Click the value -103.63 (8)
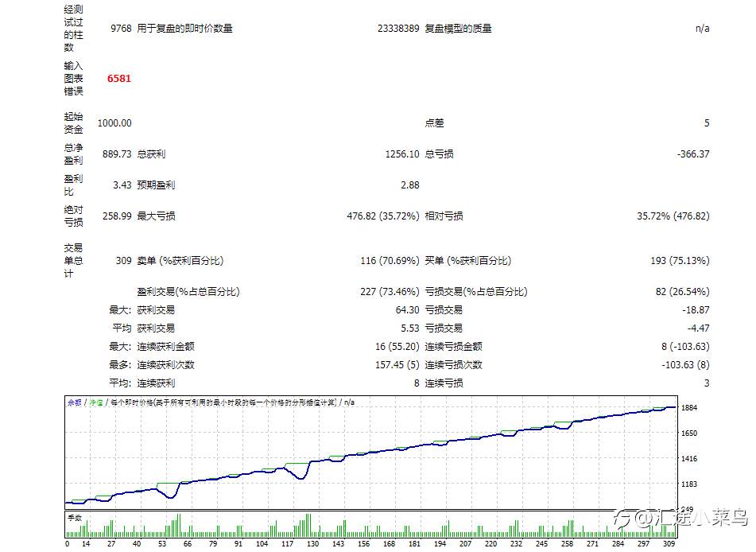 (685, 365)
